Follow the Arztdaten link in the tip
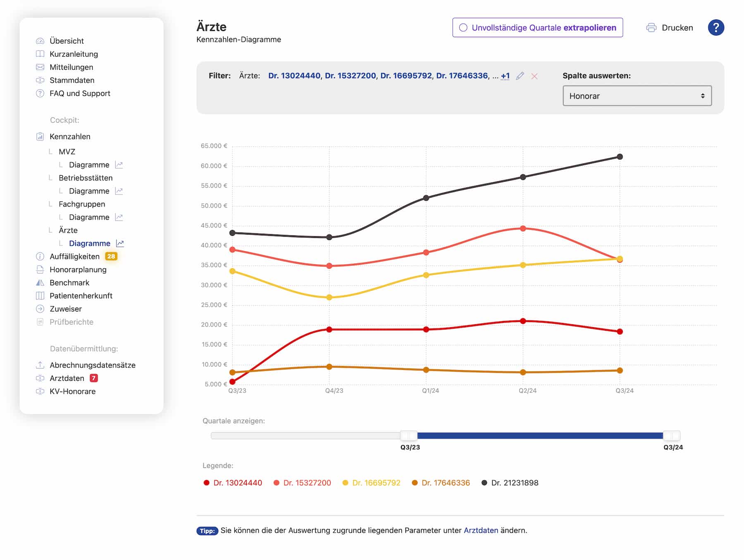744x560 pixels. 481,531
